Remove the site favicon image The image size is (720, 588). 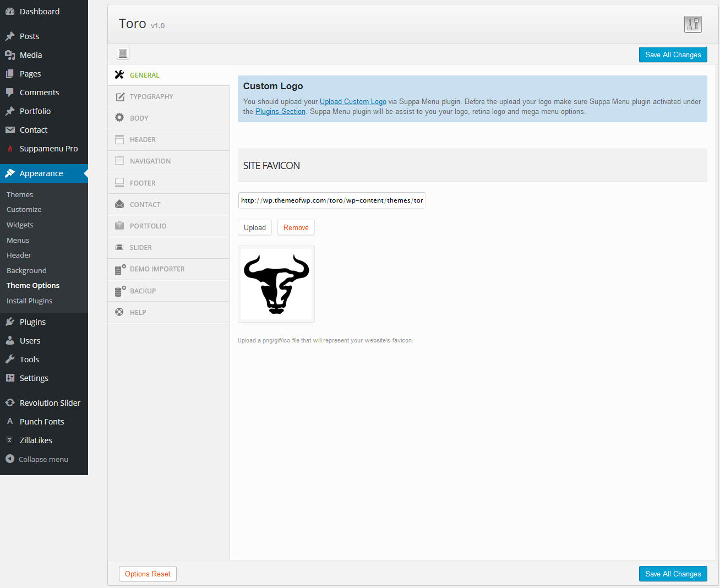[296, 227]
